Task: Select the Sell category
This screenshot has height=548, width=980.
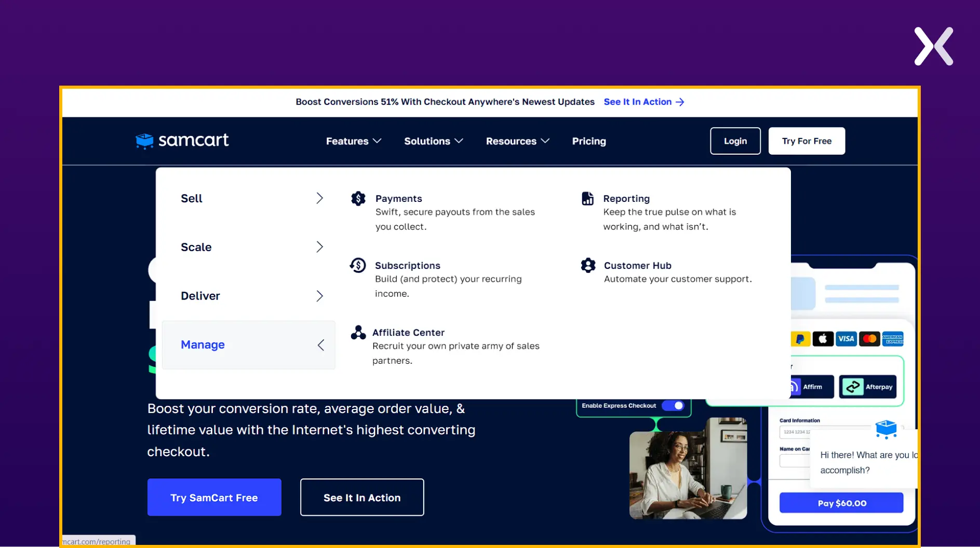Action: pyautogui.click(x=249, y=198)
